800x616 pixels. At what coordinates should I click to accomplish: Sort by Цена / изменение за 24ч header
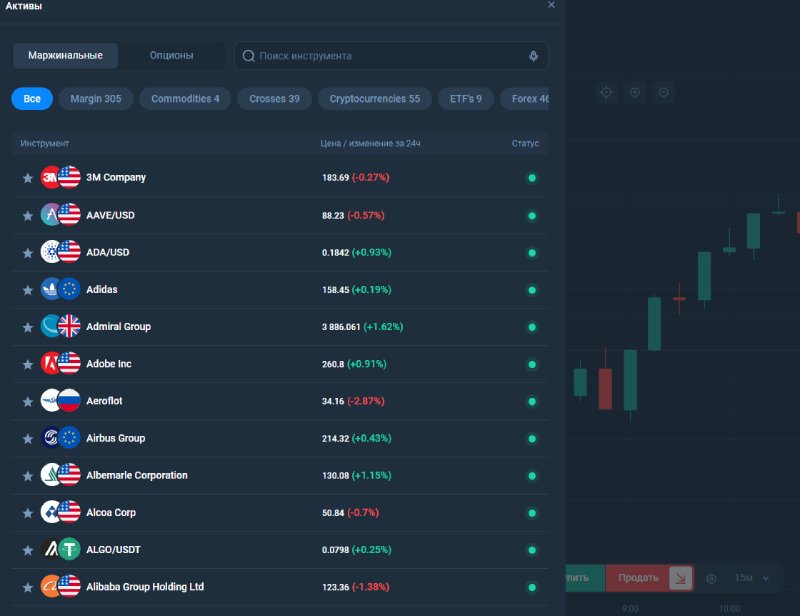370,144
